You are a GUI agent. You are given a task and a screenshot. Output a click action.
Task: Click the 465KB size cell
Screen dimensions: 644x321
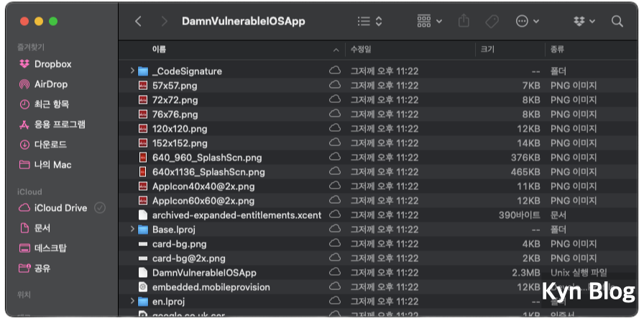525,172
